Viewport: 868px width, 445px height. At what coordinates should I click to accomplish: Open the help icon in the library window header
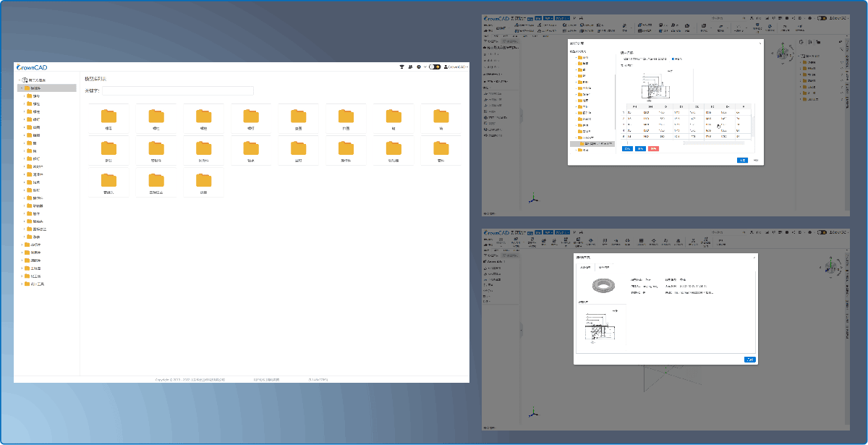(419, 67)
